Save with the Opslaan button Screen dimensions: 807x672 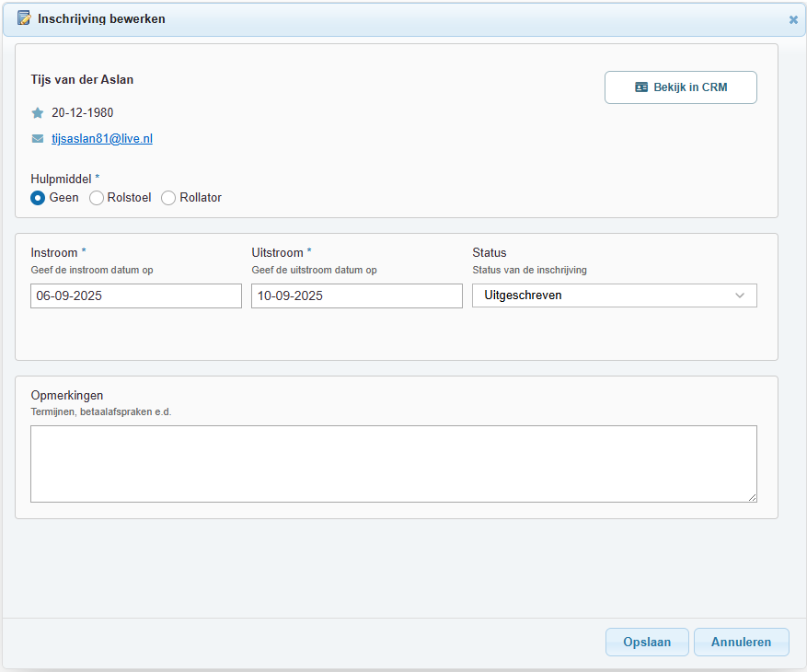(647, 643)
